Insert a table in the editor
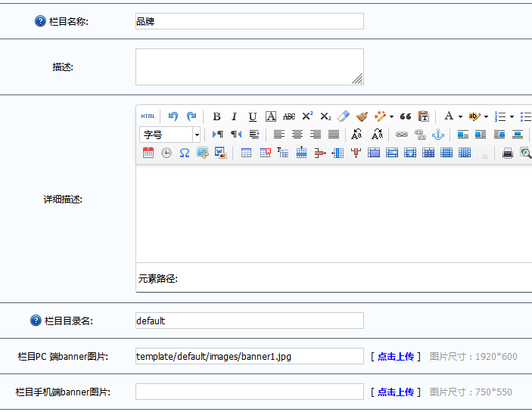This screenshot has width=532, height=412. coord(246,153)
